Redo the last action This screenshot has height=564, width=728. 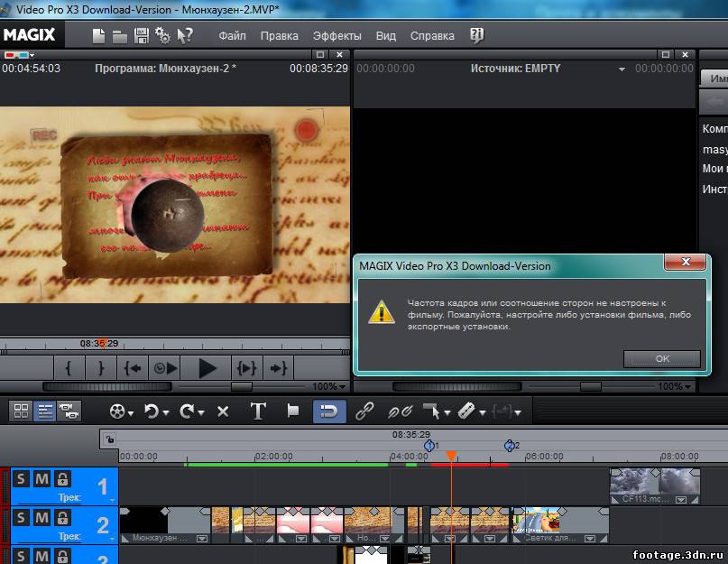pos(187,411)
